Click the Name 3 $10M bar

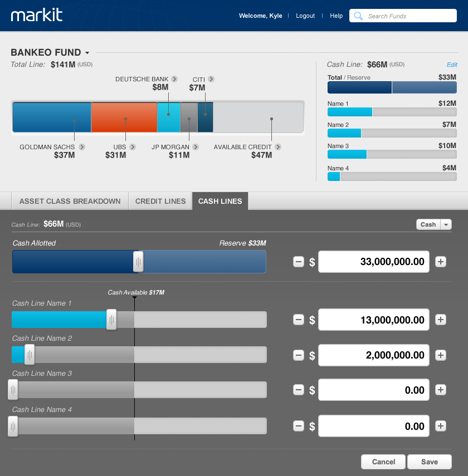392,154
